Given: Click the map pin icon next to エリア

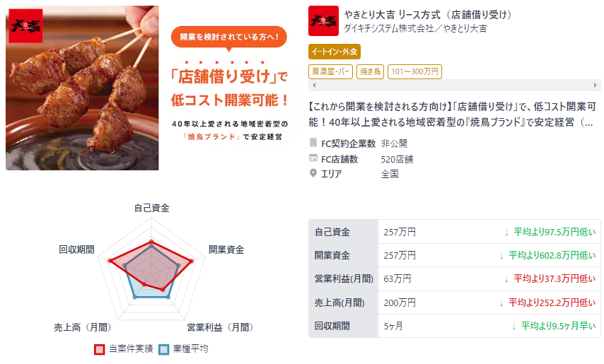Looking at the screenshot, I should [x=313, y=173].
